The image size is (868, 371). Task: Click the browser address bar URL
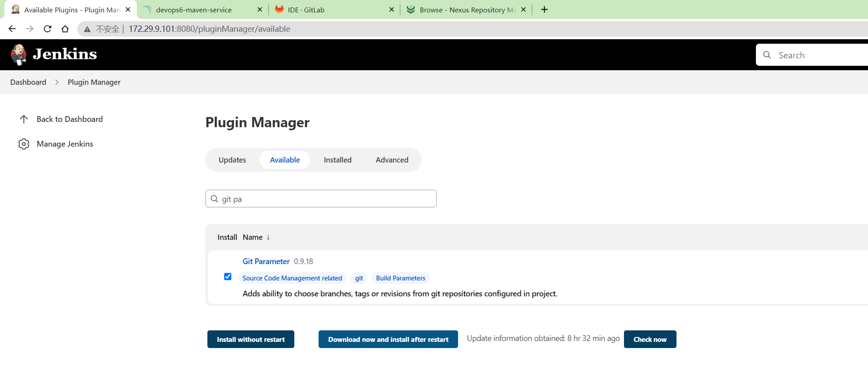click(x=210, y=29)
